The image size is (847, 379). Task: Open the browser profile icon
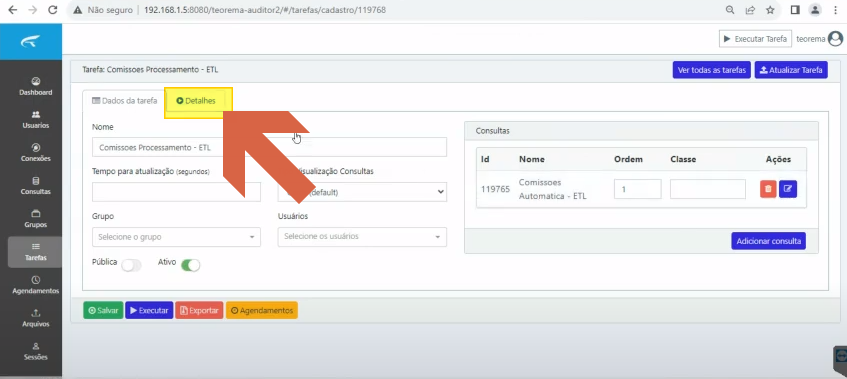pyautogui.click(x=815, y=10)
